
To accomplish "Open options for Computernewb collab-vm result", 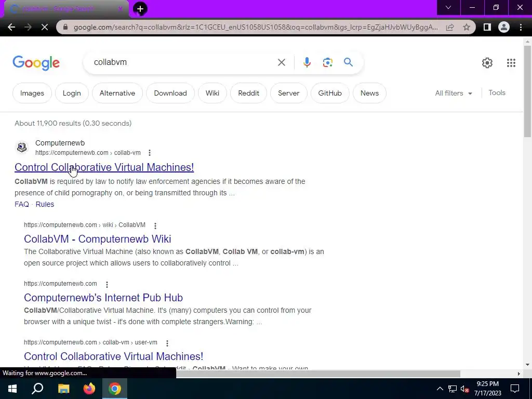I will point(150,153).
